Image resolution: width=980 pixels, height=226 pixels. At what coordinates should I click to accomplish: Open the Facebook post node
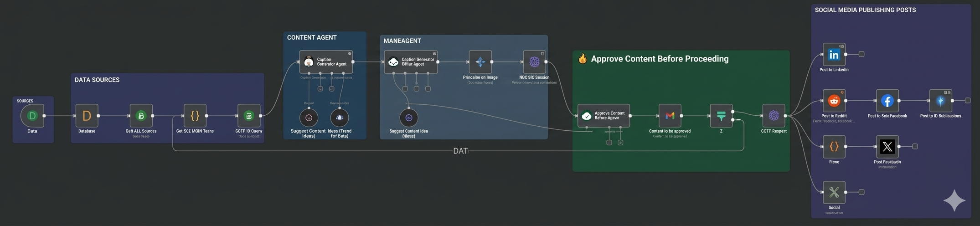887,101
